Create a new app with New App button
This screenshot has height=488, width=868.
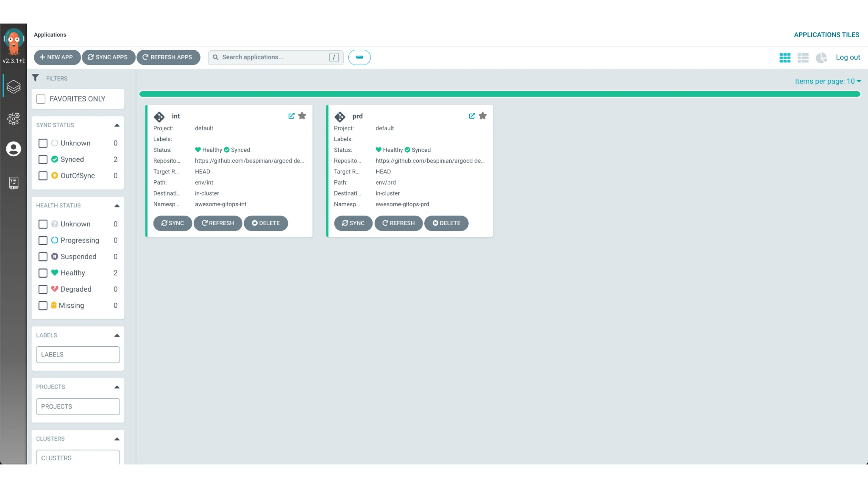coord(57,57)
